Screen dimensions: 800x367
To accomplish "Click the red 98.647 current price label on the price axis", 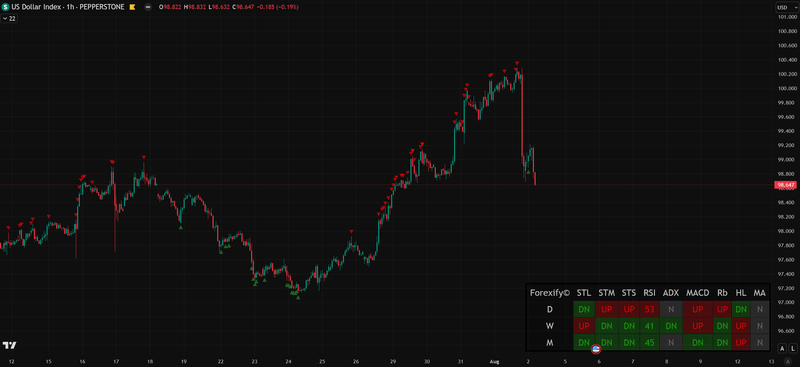I will tap(785, 185).
